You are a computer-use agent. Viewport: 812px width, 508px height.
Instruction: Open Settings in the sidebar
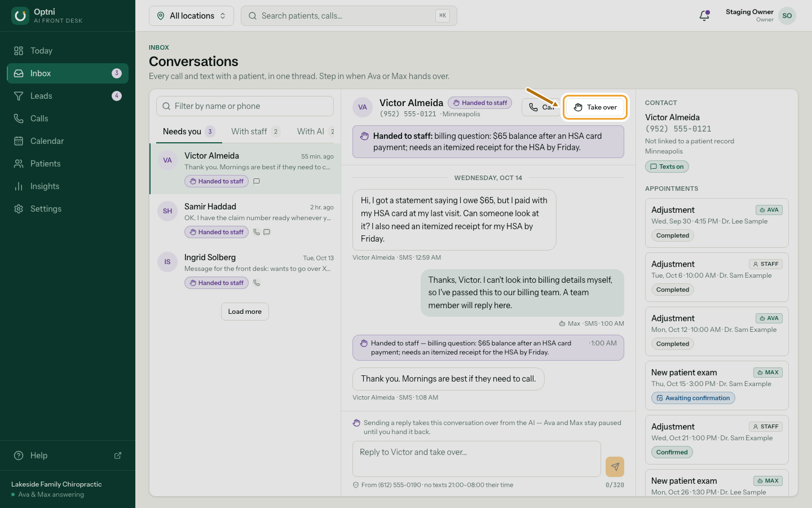coord(68,209)
